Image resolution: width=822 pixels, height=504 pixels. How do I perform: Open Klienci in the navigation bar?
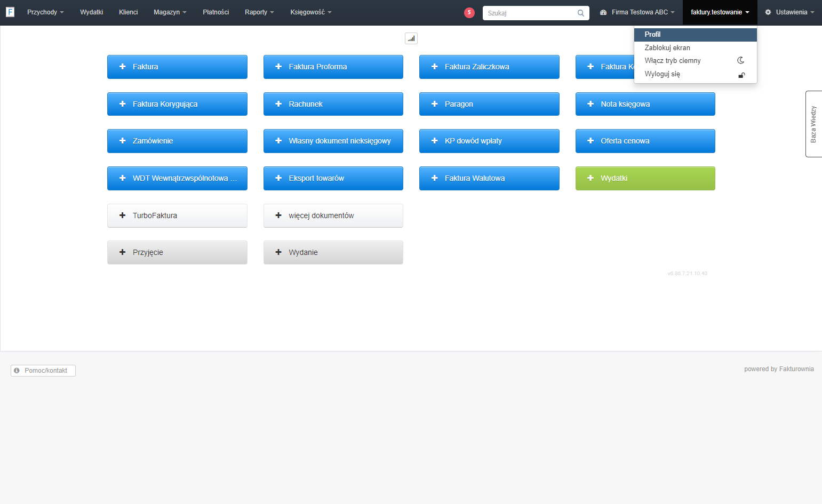[129, 12]
